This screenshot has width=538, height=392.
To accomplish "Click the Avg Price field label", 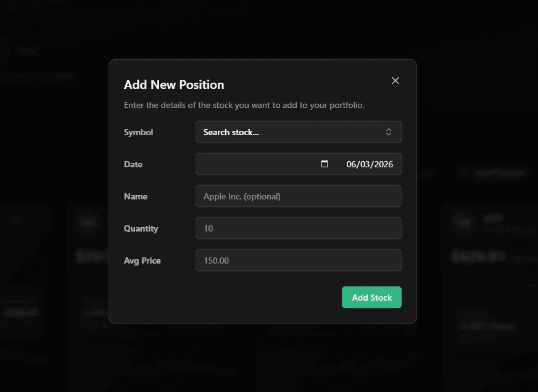I will [x=143, y=261].
